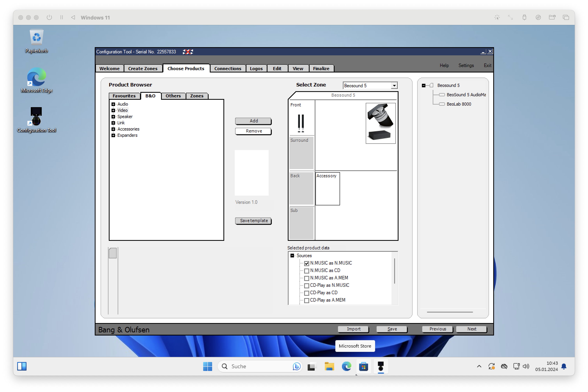Click the left panel vertical scroll thumb
Screen dimensions: 588x392
click(113, 253)
